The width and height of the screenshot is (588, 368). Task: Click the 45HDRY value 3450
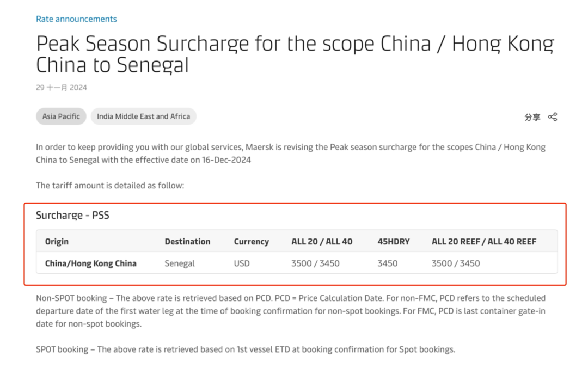388,263
